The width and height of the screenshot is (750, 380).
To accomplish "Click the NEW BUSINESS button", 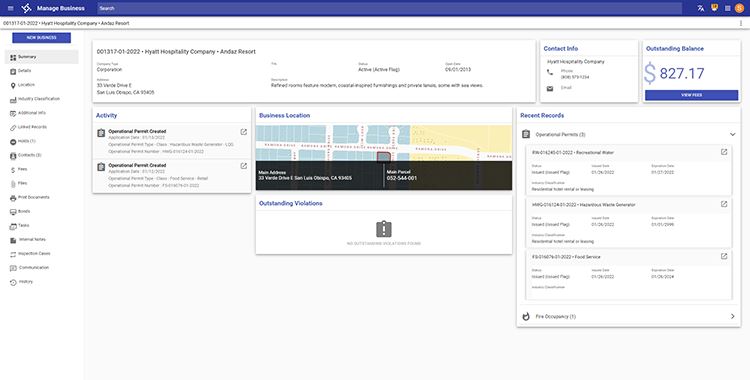I will pos(42,37).
